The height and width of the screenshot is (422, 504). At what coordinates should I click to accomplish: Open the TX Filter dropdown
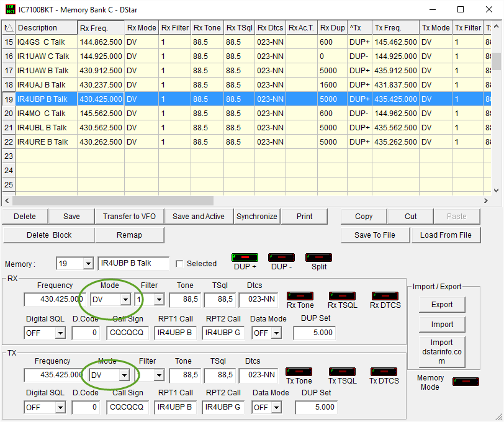point(159,375)
